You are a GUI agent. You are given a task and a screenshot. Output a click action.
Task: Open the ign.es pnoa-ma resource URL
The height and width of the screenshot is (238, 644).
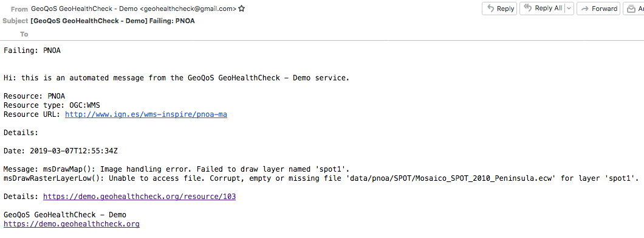(146, 114)
